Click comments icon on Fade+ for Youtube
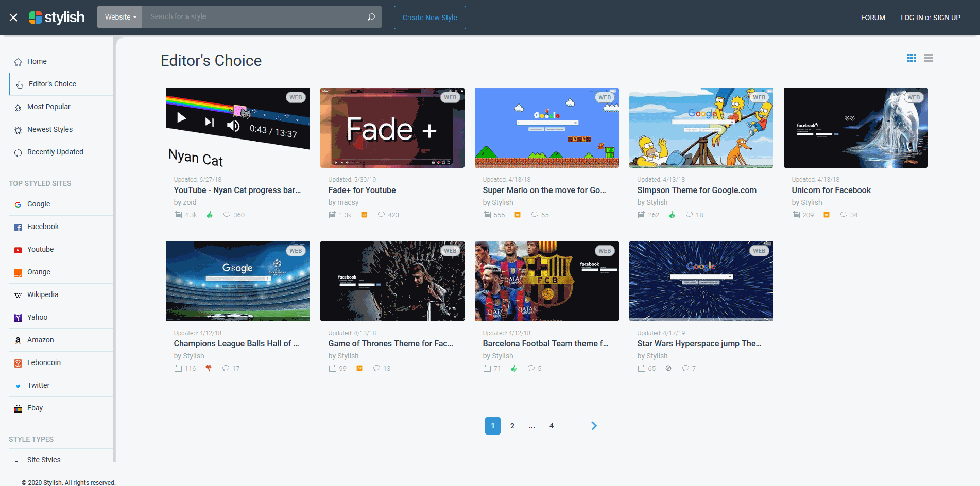This screenshot has width=980, height=486. tap(381, 215)
